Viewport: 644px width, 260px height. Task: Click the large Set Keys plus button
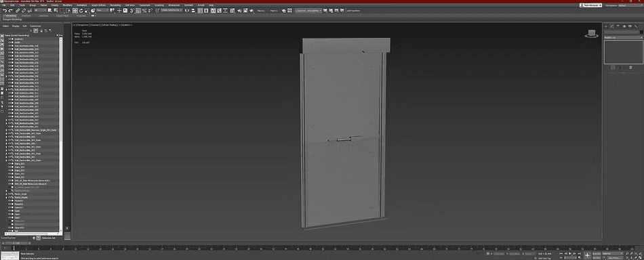(587, 255)
